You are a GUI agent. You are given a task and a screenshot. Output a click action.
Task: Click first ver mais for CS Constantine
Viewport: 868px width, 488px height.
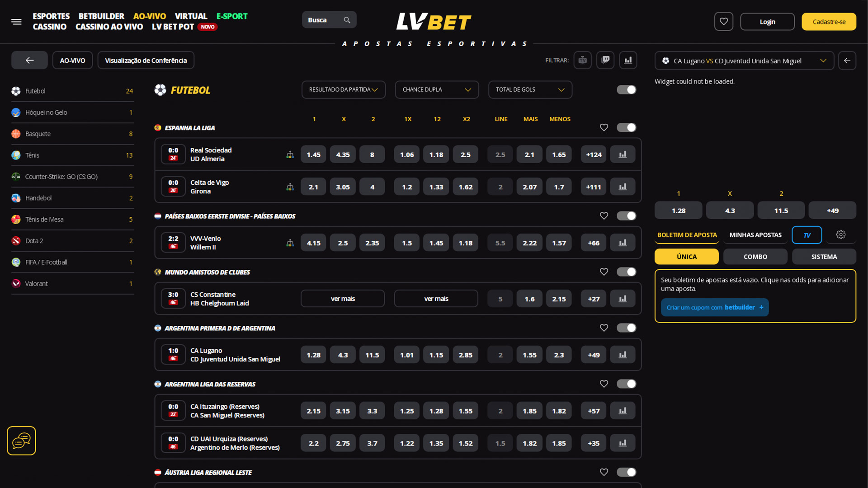click(x=343, y=299)
